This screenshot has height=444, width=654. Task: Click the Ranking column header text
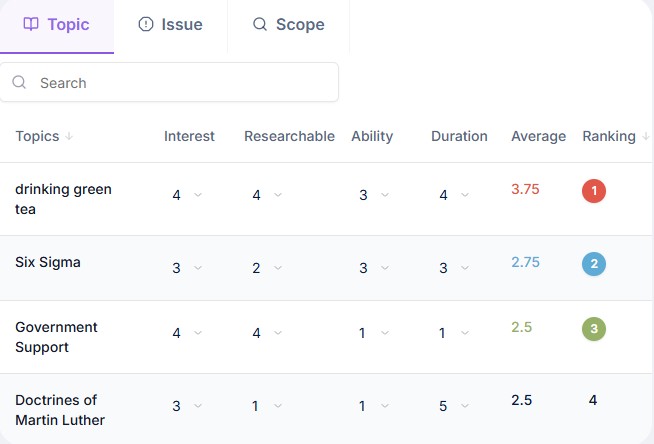[x=609, y=136]
